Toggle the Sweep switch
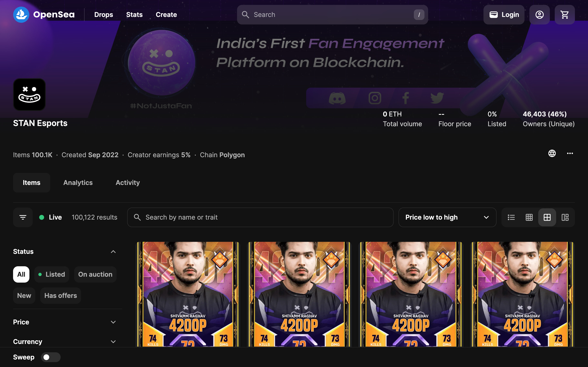The width and height of the screenshot is (588, 367). (51, 357)
